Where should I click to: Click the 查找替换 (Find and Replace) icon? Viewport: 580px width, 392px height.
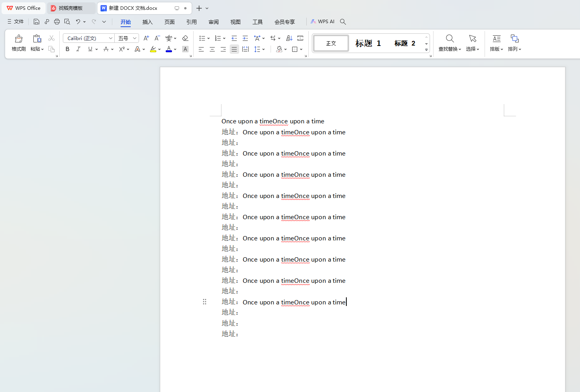[x=449, y=43]
